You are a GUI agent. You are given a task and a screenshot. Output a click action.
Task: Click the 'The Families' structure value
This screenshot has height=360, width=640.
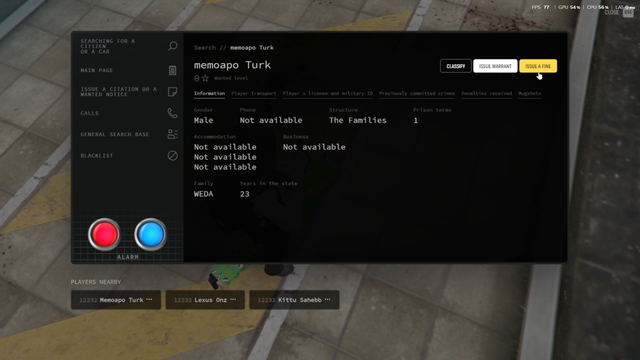(x=358, y=120)
